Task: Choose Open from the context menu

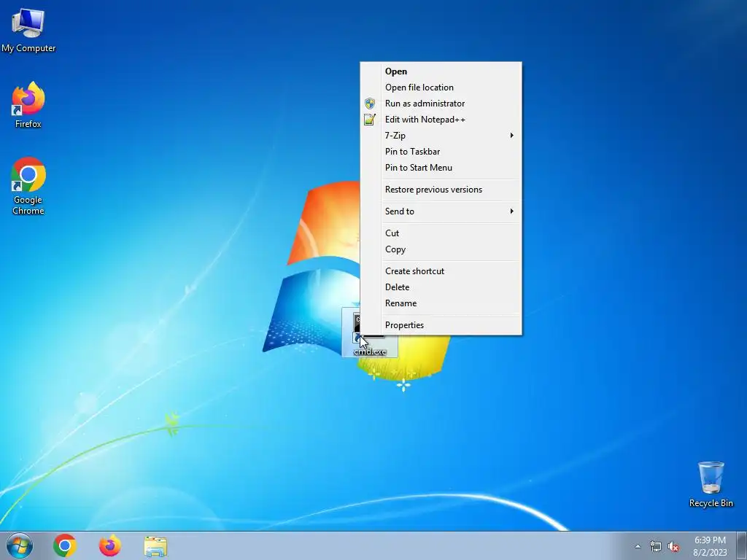Action: [441, 71]
